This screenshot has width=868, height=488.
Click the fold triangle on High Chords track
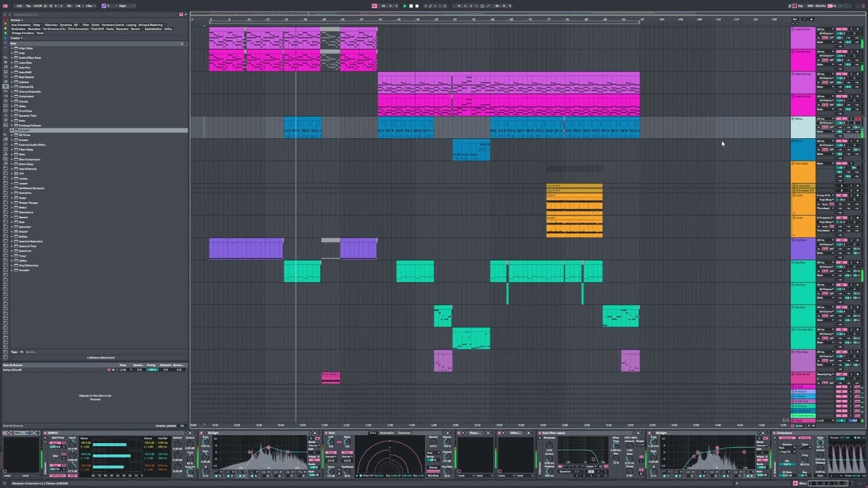point(793,74)
